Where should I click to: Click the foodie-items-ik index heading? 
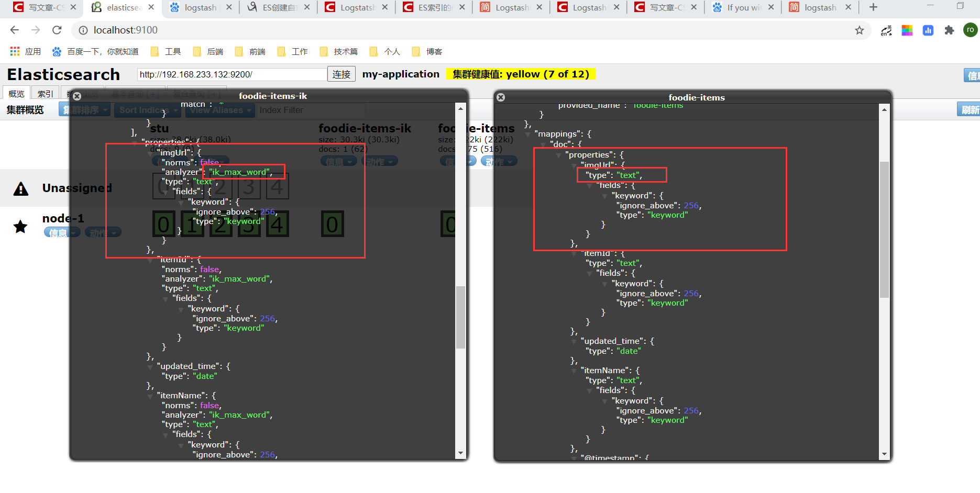(x=365, y=128)
